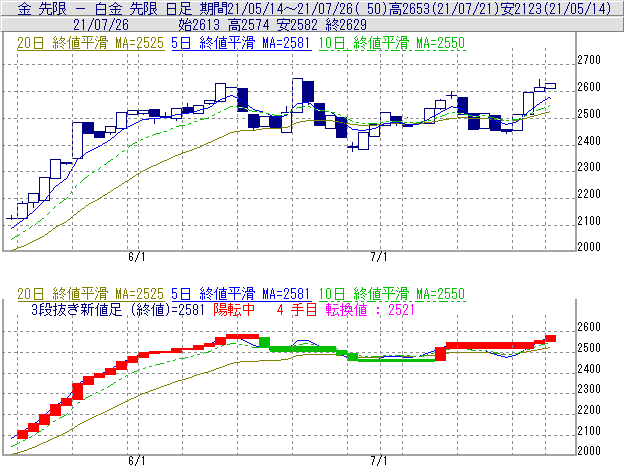Click the '7/1' date label under the three-line break chart
This screenshot has width=624, height=475.
(378, 461)
